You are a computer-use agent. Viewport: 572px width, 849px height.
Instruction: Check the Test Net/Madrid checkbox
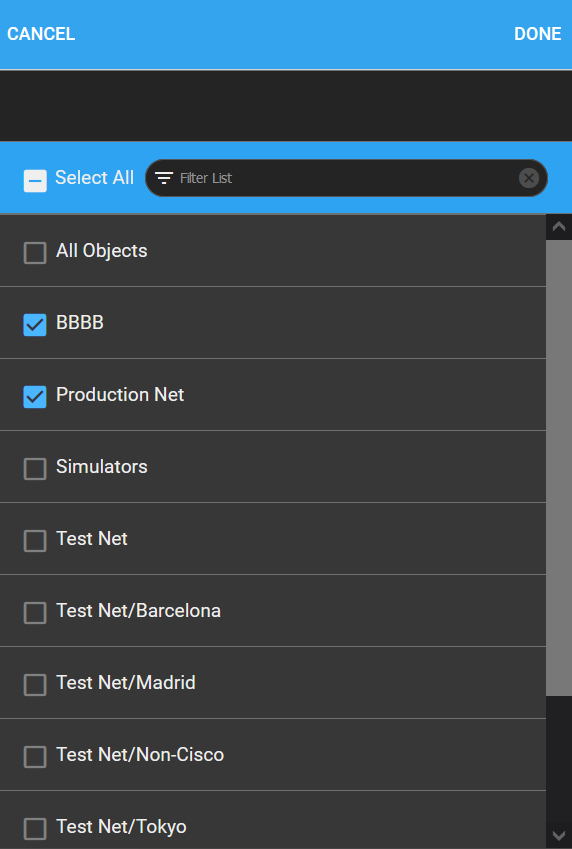(35, 685)
